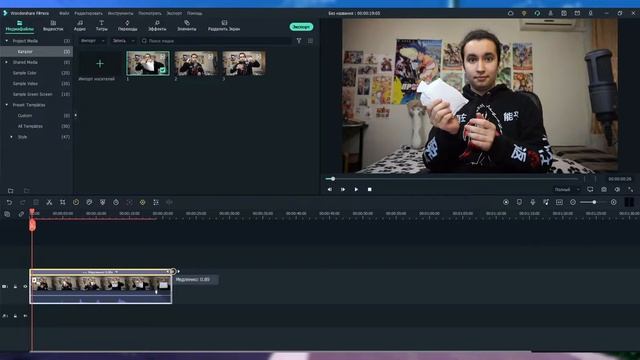Hide the video track with eye icon
The image size is (640, 360).
25,287
